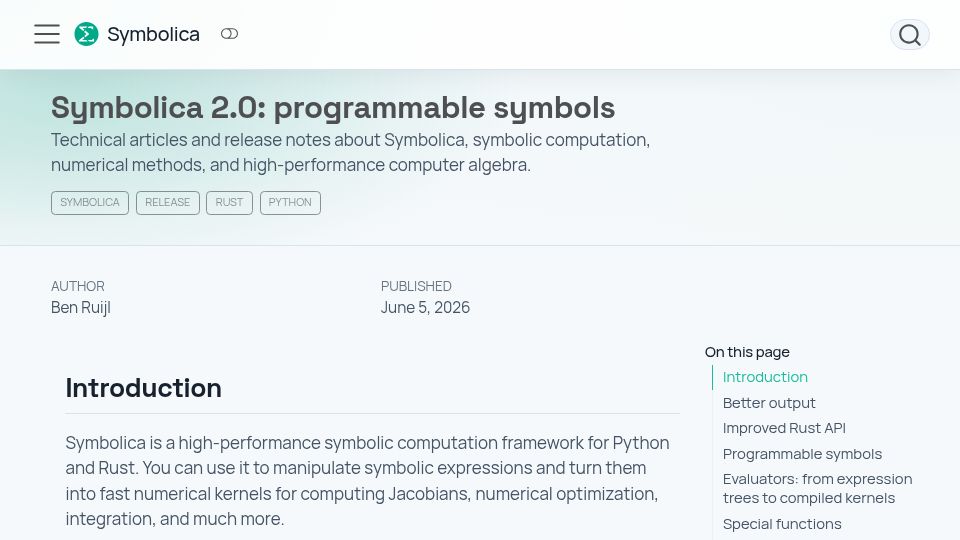
Task: Click the Introduction heading
Action: (144, 388)
